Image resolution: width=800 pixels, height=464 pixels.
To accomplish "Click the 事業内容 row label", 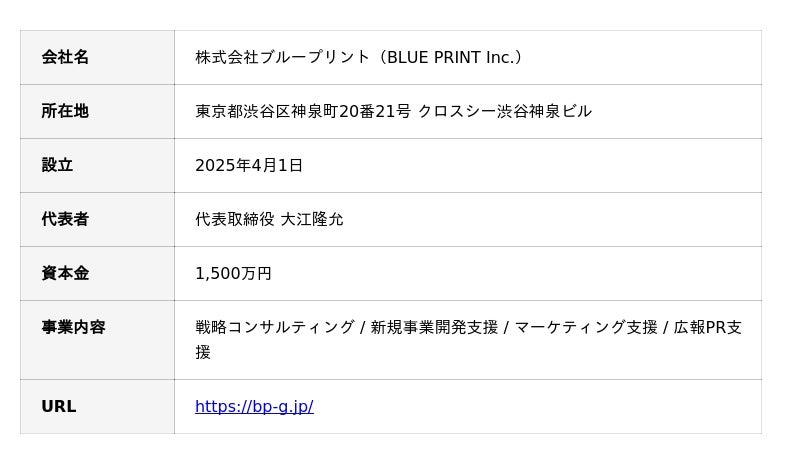I will point(73,327).
